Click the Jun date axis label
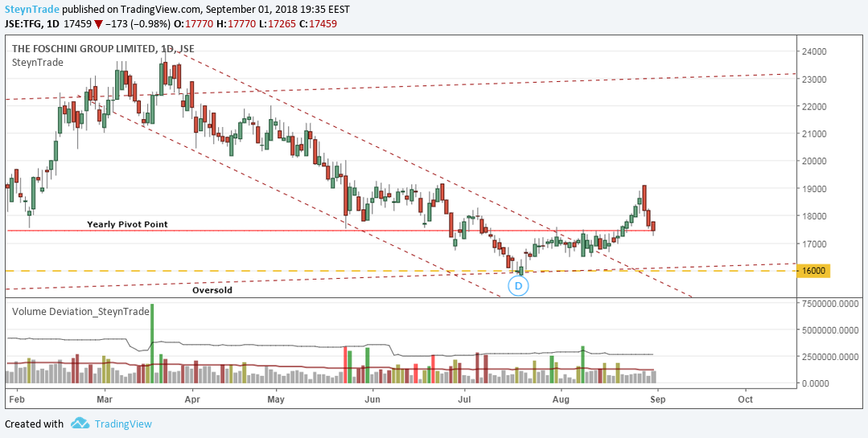This screenshot has height=438, width=868. (372, 399)
